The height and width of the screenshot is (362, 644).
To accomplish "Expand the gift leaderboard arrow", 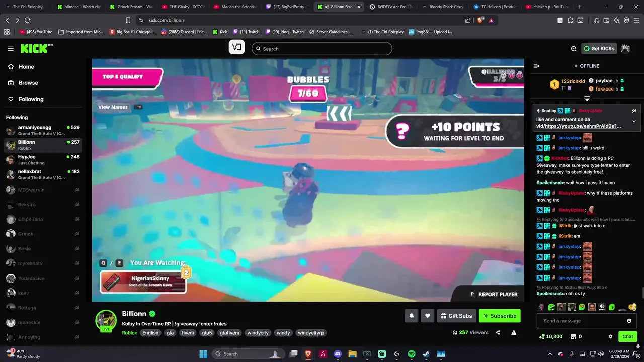I will click(587, 99).
